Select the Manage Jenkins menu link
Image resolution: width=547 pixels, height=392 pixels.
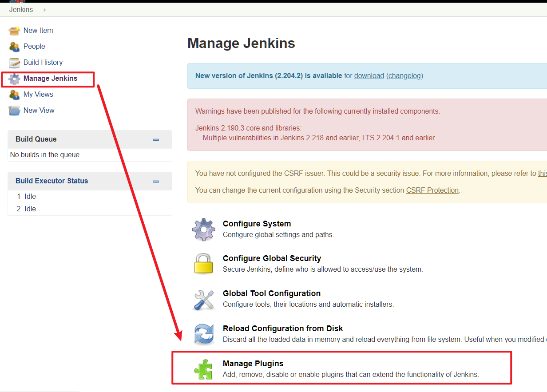point(50,78)
